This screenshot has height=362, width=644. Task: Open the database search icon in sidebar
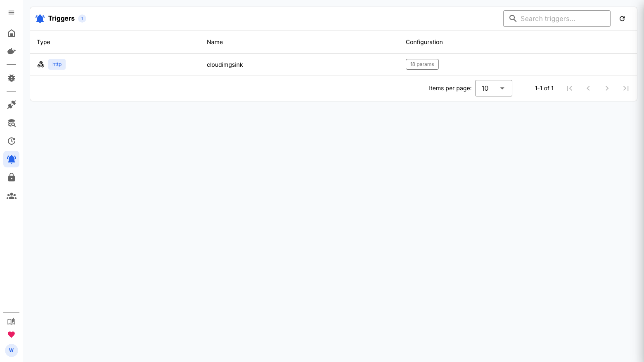click(x=12, y=123)
